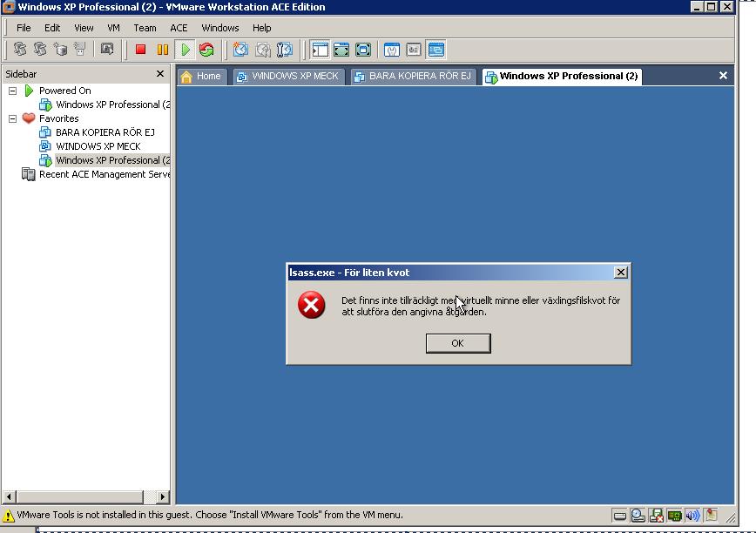This screenshot has width=756, height=533.
Task: Click the Console View toolbar icon
Action: (435, 50)
